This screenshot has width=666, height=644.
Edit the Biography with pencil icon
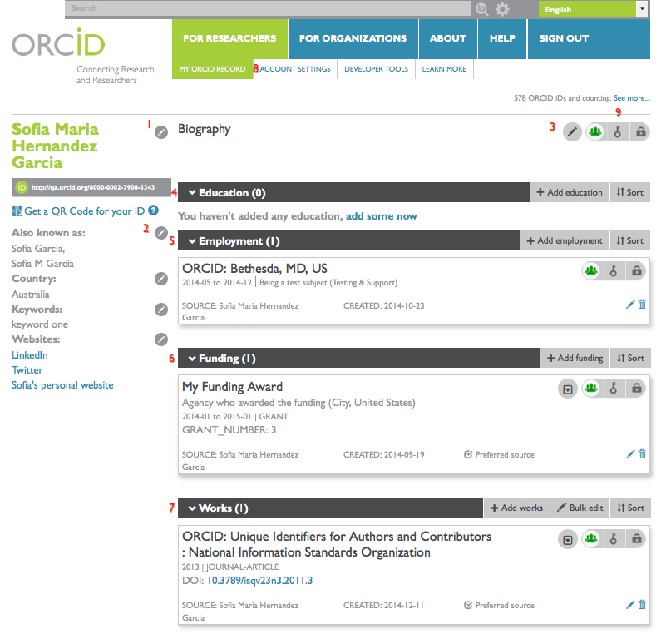tap(572, 131)
